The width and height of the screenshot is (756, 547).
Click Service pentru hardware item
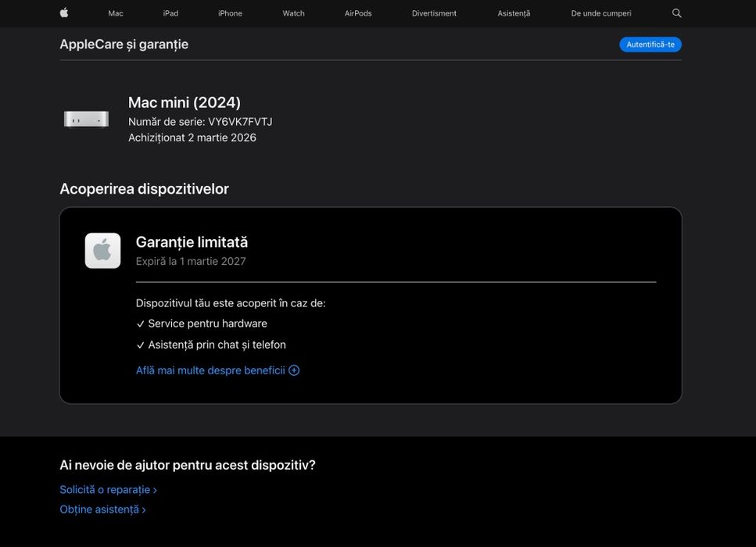(x=202, y=324)
